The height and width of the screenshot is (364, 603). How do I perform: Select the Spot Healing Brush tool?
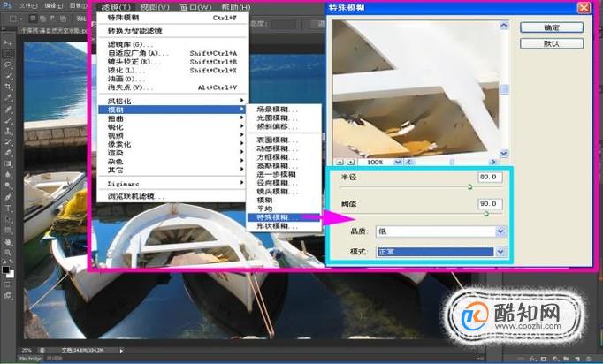click(x=8, y=109)
